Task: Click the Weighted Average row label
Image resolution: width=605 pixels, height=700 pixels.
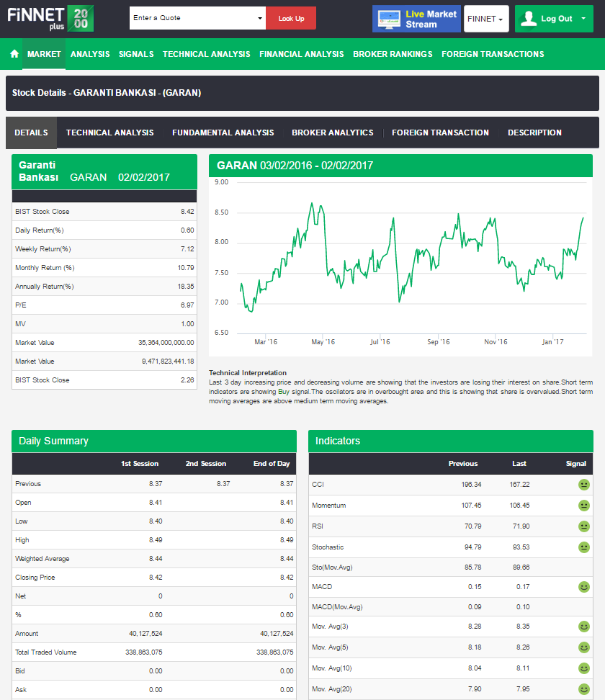Action: 42,559
